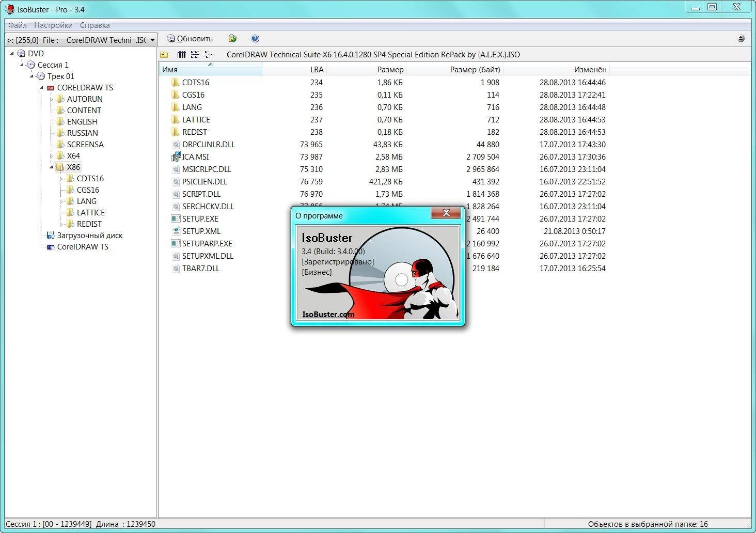This screenshot has height=533, width=756.
Task: Click the Обновить refresh button
Action: point(190,39)
